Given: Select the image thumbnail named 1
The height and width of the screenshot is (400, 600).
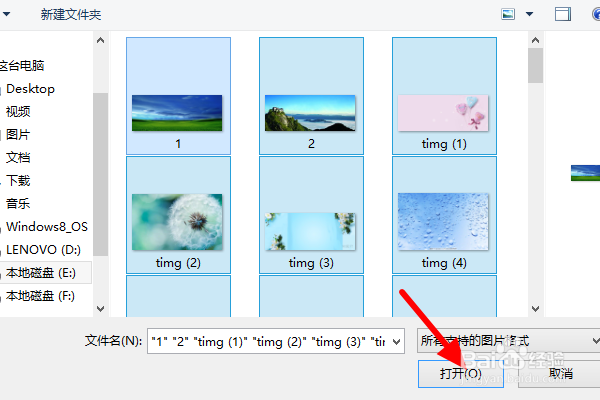Looking at the screenshot, I should tap(178, 96).
